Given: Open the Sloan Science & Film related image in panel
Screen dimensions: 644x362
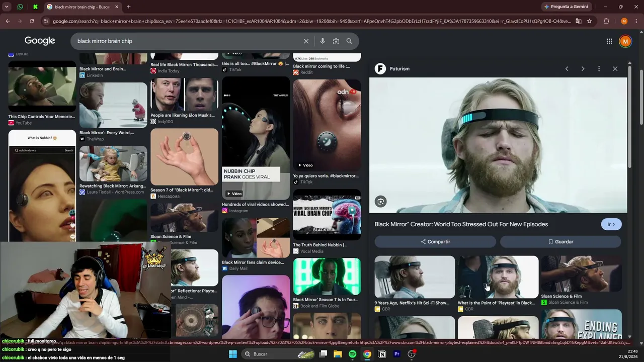Looking at the screenshot, I should (x=582, y=274).
